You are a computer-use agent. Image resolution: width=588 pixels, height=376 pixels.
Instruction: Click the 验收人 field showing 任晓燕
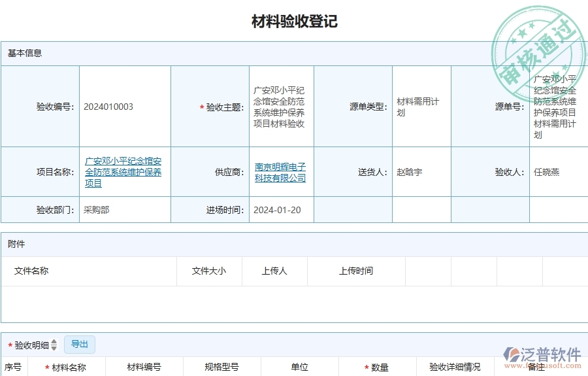click(547, 172)
